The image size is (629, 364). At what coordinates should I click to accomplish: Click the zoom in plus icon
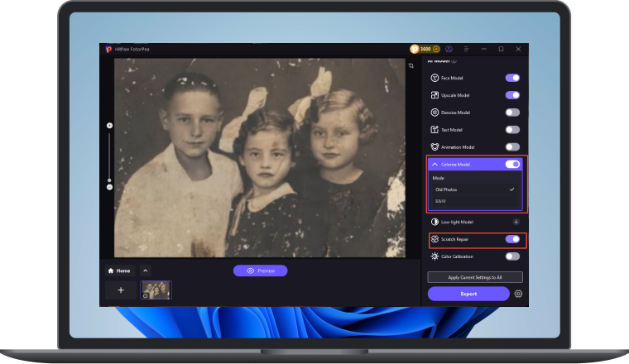(109, 125)
